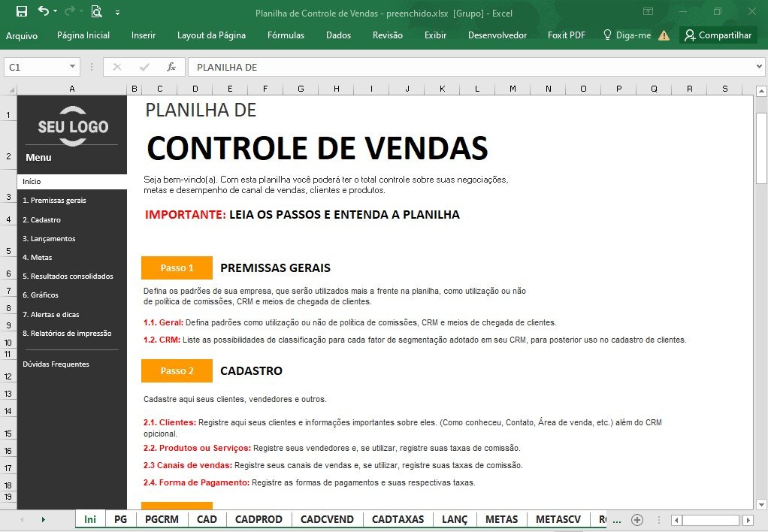This screenshot has width=768, height=532.
Task: Open the Fórmulas ribbon tab
Action: click(x=286, y=35)
